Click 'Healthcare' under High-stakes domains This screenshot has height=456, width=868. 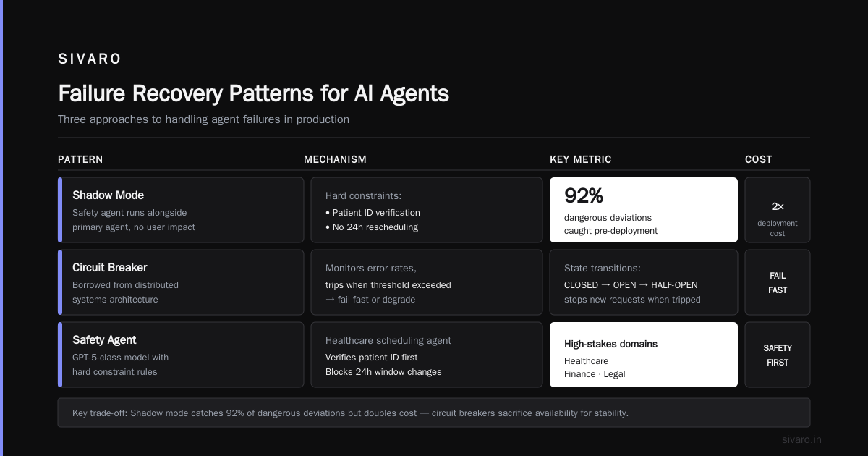click(x=586, y=361)
